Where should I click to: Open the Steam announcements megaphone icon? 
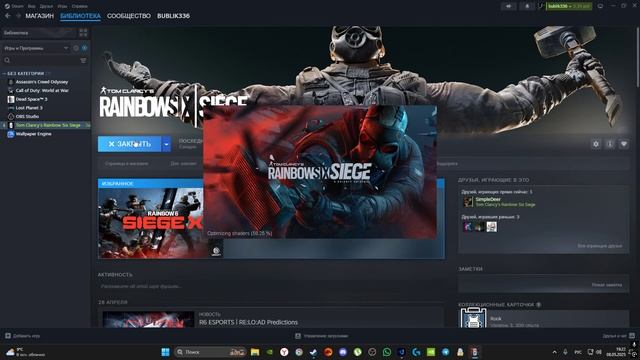pyautogui.click(x=509, y=6)
